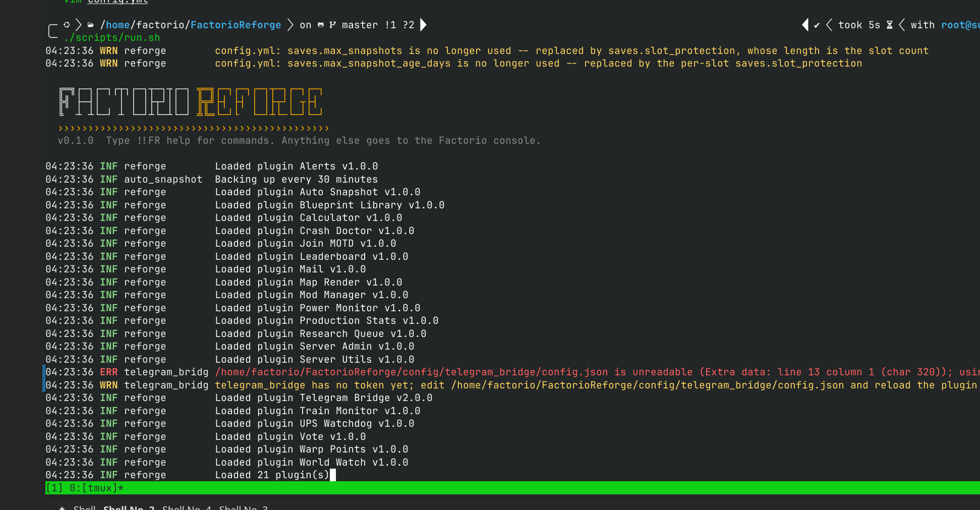980x510 pixels.
Task: Click the ERR level tag
Action: (x=108, y=372)
